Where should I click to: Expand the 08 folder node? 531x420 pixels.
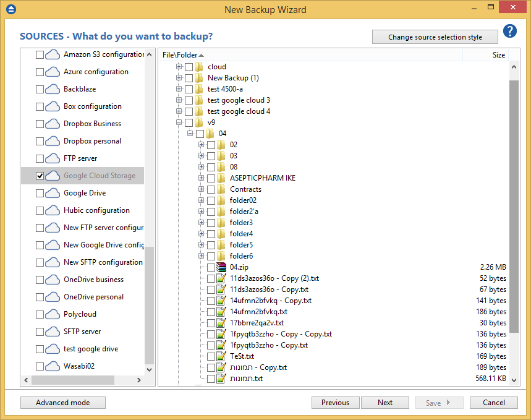(x=201, y=167)
